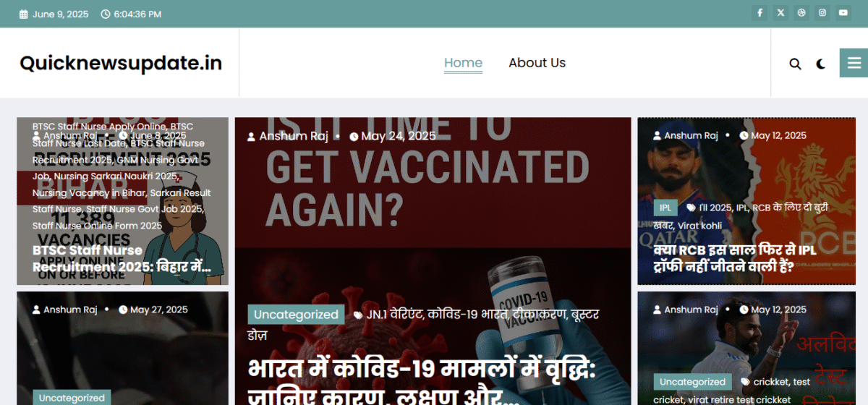
Task: Click the May 24, 2025 post date
Action: (398, 136)
